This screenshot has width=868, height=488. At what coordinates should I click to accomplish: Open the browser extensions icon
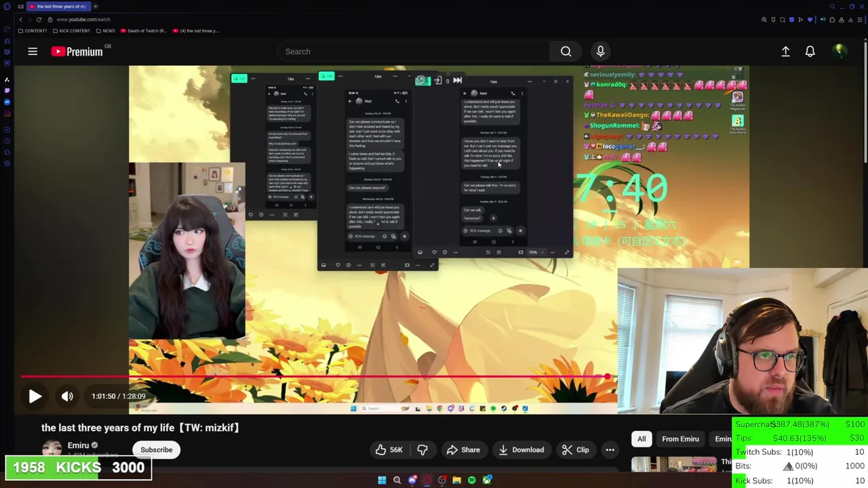pos(832,20)
